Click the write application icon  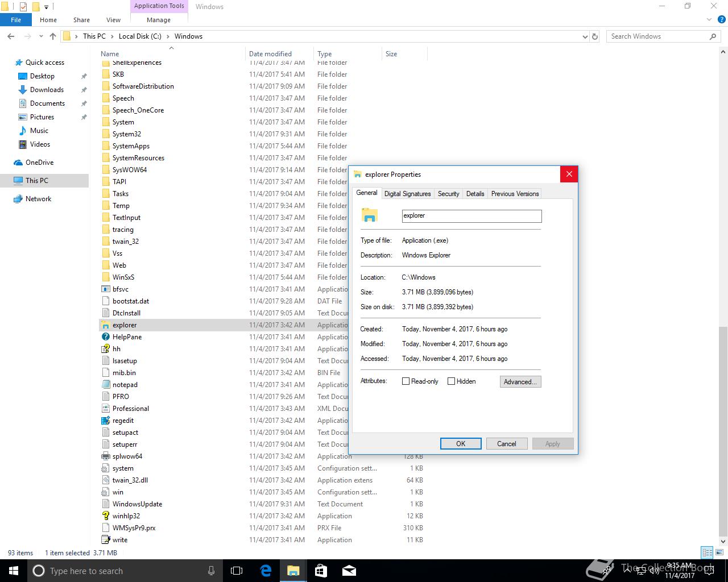tap(105, 540)
